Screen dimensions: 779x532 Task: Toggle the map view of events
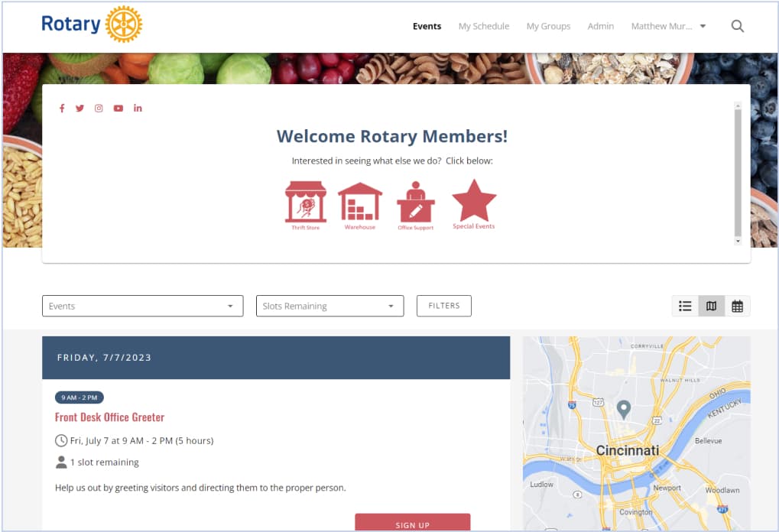coord(710,305)
